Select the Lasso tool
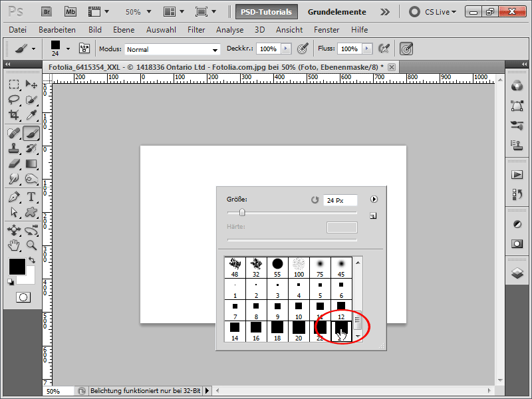Viewport: 532px width, 399px height. tap(14, 99)
